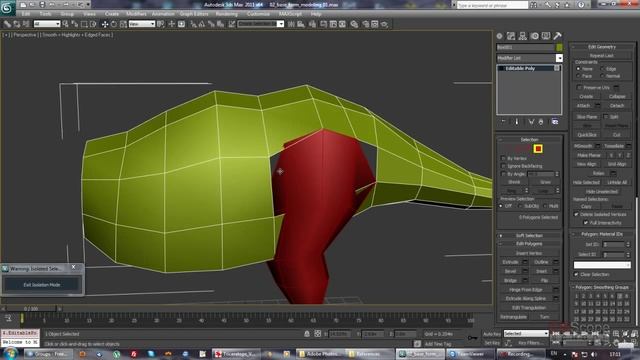Image resolution: width=640 pixels, height=360 pixels.
Task: Open the Utilities hammer panel tab
Action: click(x=557, y=36)
